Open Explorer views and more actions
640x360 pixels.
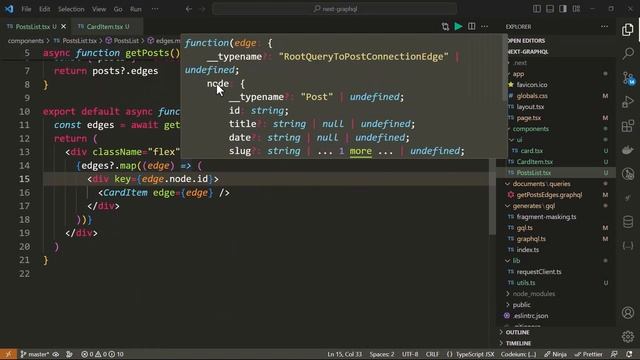(x=604, y=27)
